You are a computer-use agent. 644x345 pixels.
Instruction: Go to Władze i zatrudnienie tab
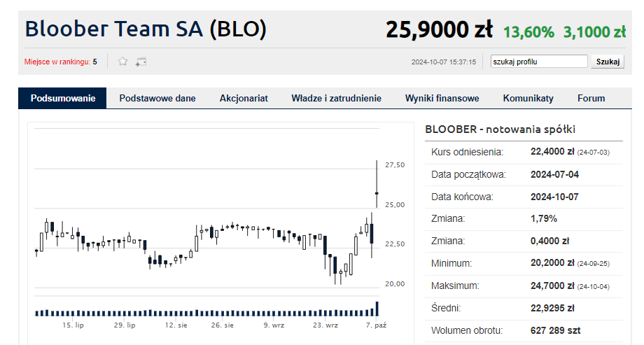pyautogui.click(x=336, y=99)
